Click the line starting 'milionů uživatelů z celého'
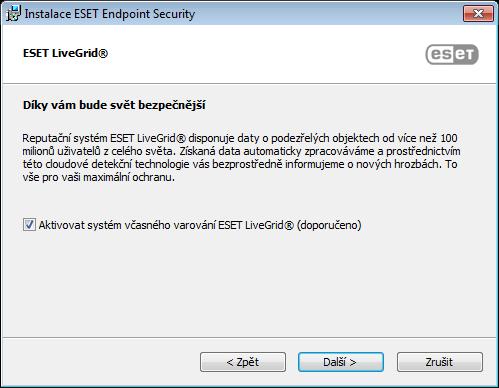 (x=241, y=151)
